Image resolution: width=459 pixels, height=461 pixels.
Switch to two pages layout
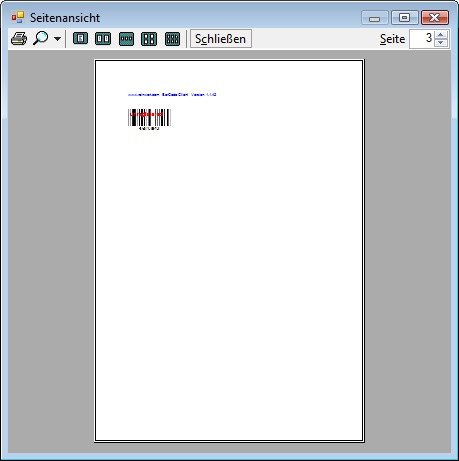point(103,39)
